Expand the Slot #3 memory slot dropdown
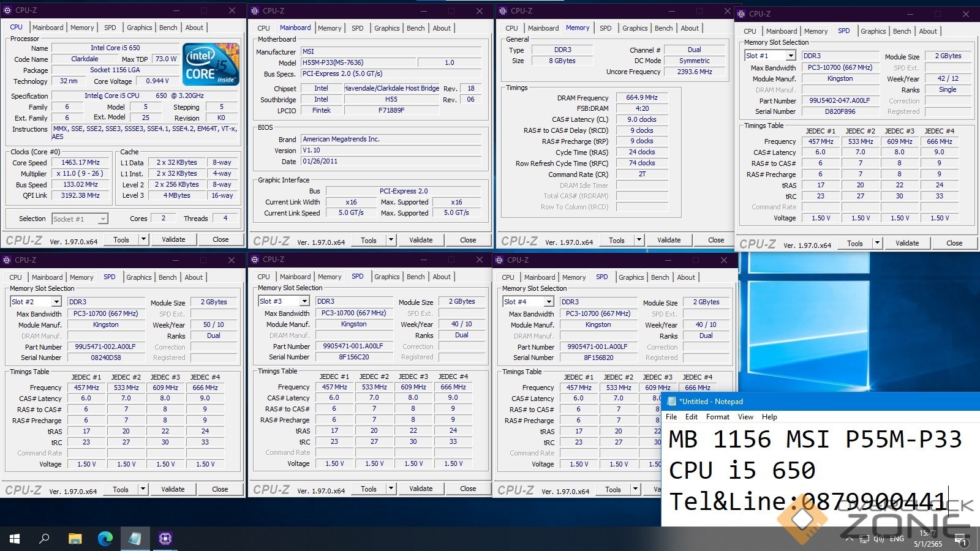 pos(304,301)
